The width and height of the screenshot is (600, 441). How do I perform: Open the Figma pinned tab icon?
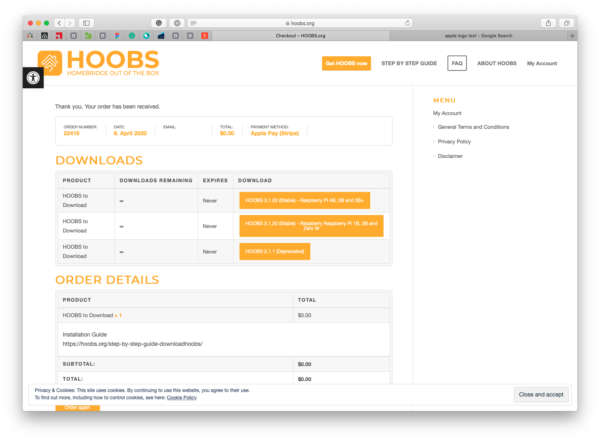click(x=117, y=36)
